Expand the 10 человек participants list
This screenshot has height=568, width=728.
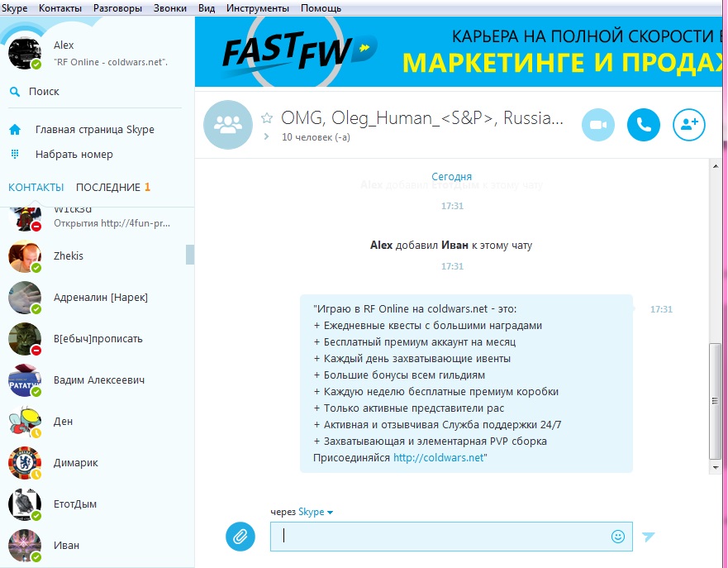click(x=267, y=137)
